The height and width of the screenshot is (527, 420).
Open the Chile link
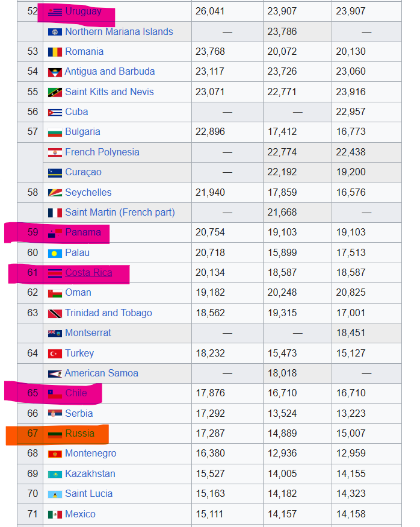(x=76, y=393)
